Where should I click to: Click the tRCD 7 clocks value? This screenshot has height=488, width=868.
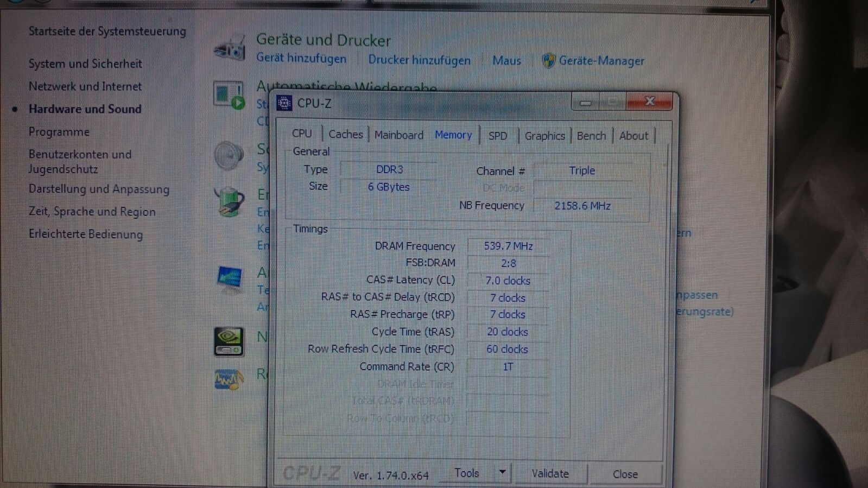508,298
